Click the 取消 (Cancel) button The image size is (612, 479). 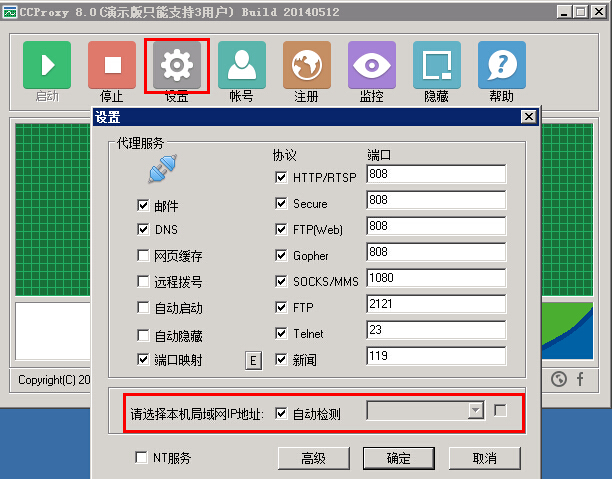point(484,458)
